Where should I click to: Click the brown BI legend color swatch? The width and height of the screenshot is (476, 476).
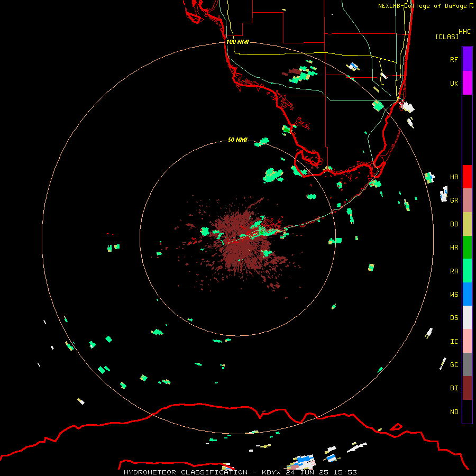tap(467, 388)
